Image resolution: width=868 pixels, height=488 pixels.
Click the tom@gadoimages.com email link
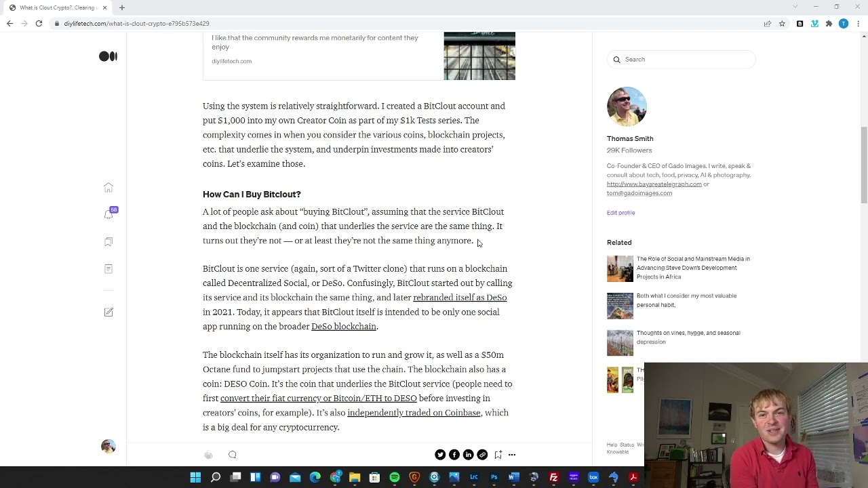(x=639, y=193)
